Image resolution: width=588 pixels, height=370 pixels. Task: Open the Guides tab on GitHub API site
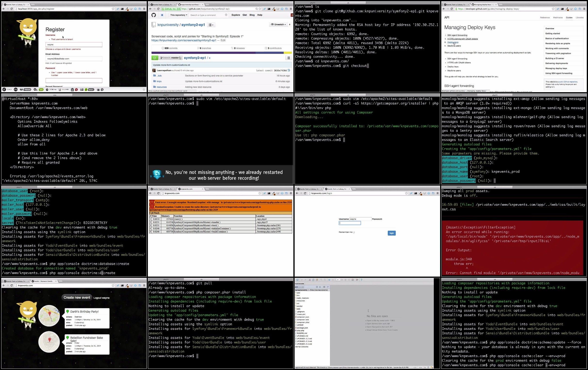coord(569,18)
